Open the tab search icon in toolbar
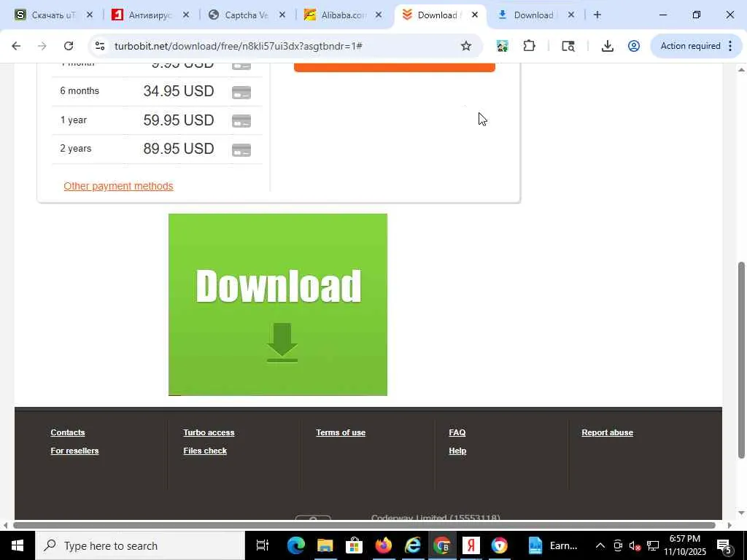This screenshot has height=560, width=747. [568, 46]
